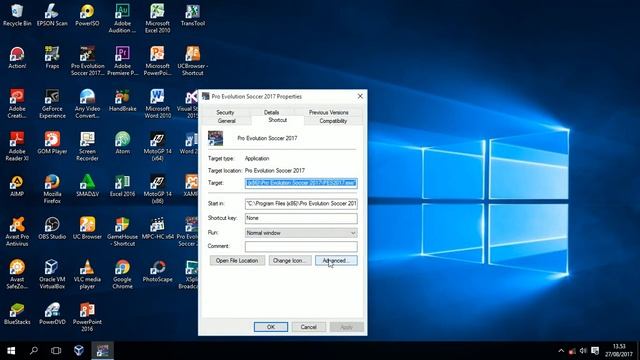The width and height of the screenshot is (640, 360).
Task: Select the MotoGP 14 (x64) desktop icon
Action: point(157,146)
